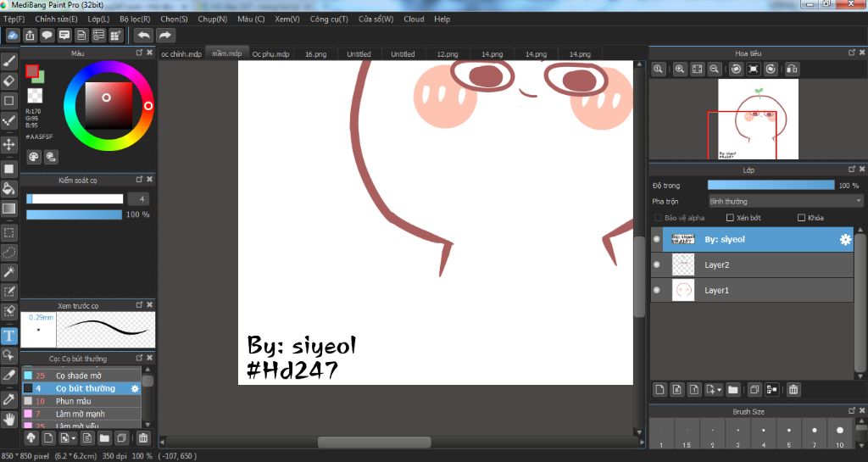The width and height of the screenshot is (868, 462).
Task: Expand the add-brush dropdown in the brush panel
Action: click(x=74, y=438)
